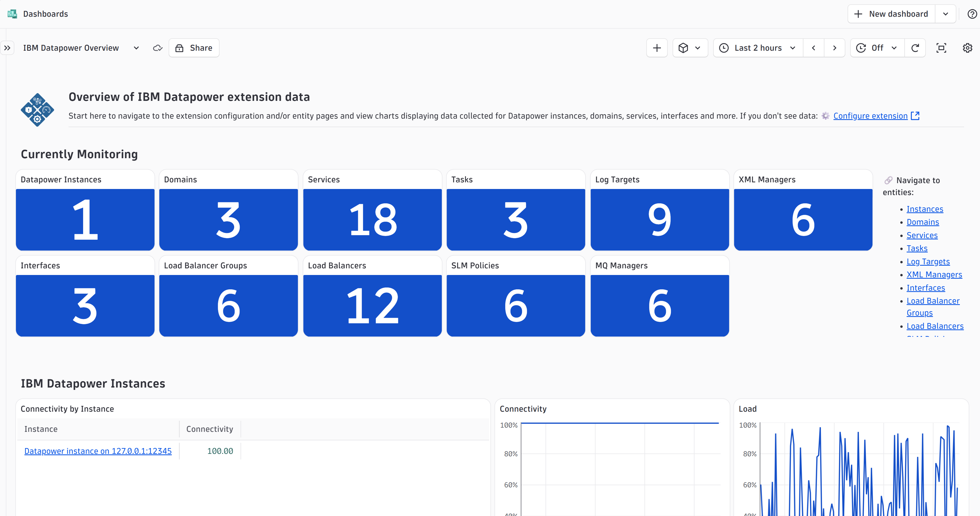Select the Load Balancer Groups tile

pyautogui.click(x=229, y=296)
